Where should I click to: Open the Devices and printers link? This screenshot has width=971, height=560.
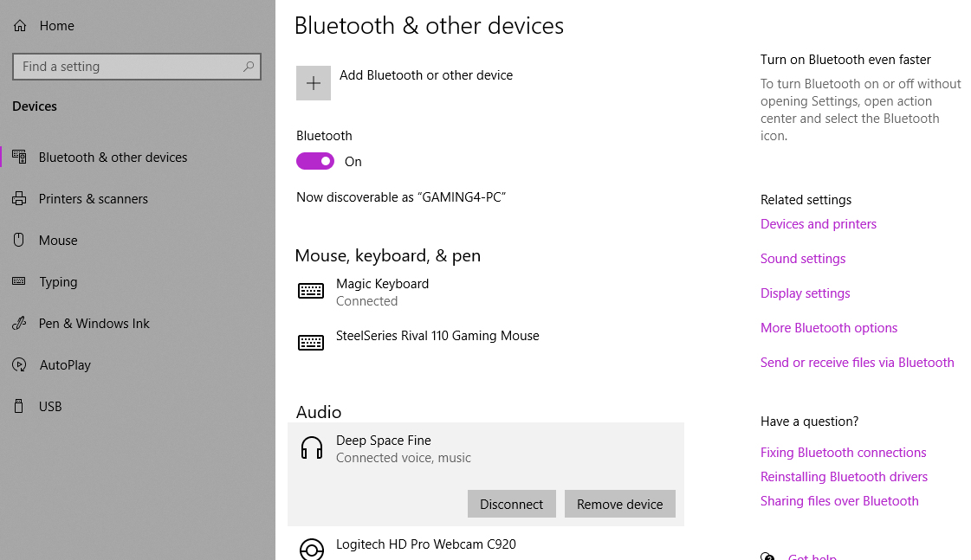click(818, 224)
